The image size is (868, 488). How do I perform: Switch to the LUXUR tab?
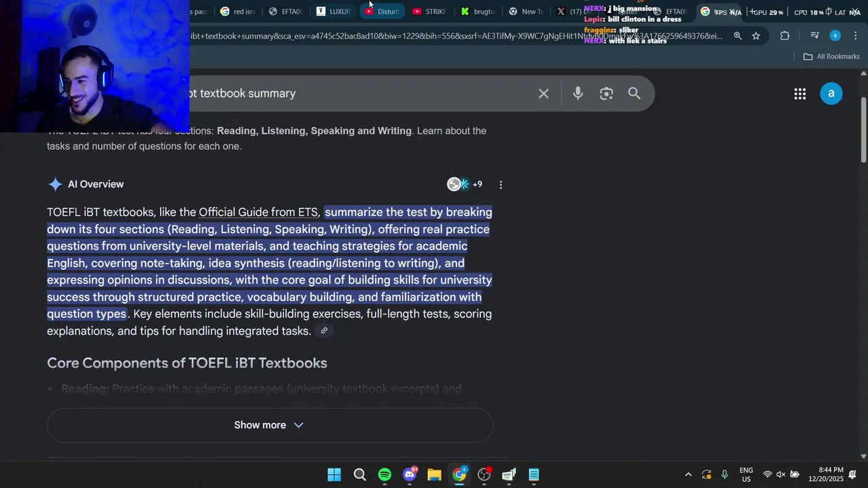point(334,12)
